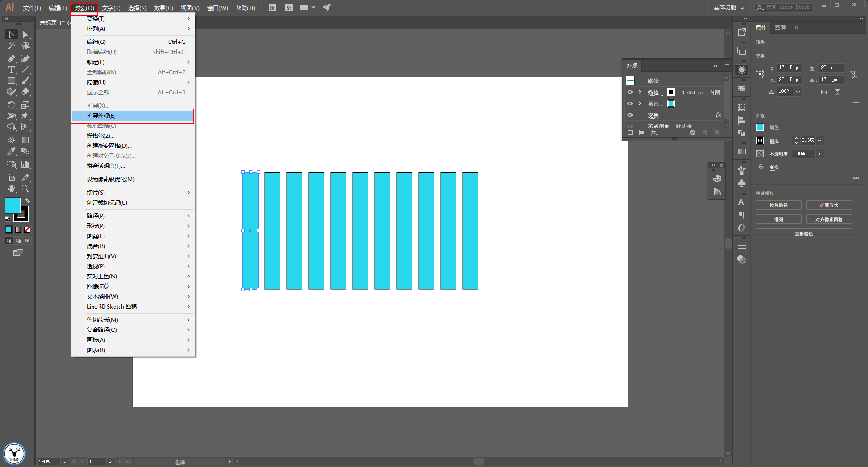
Task: Click the 排列 quick action button
Action: pos(779,220)
